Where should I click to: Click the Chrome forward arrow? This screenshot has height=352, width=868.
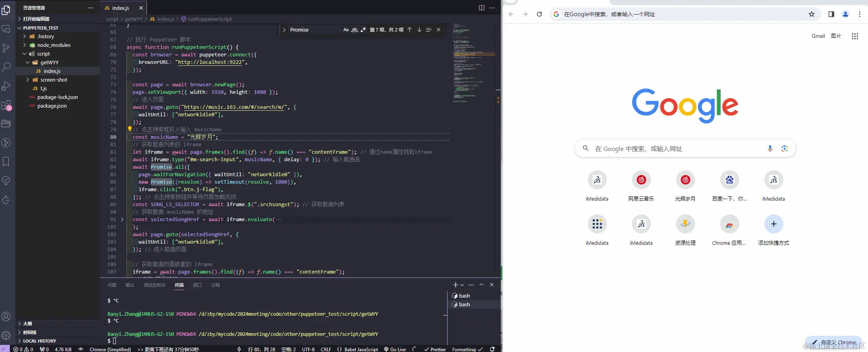click(525, 14)
